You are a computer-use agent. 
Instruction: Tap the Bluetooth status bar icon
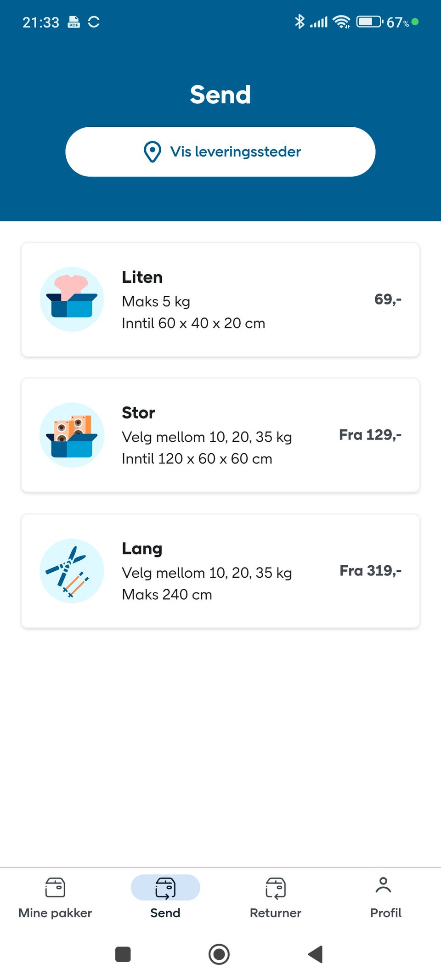(x=300, y=22)
